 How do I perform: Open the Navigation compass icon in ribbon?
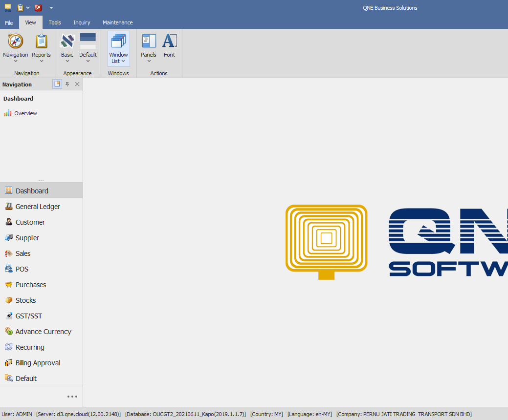[x=16, y=41]
